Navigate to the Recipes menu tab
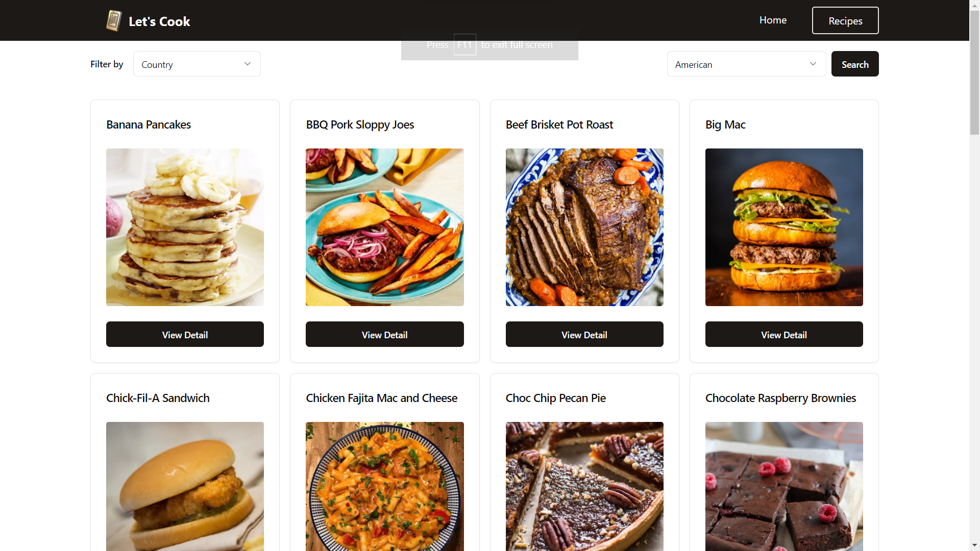Screen dimensions: 980x551 [x=845, y=20]
